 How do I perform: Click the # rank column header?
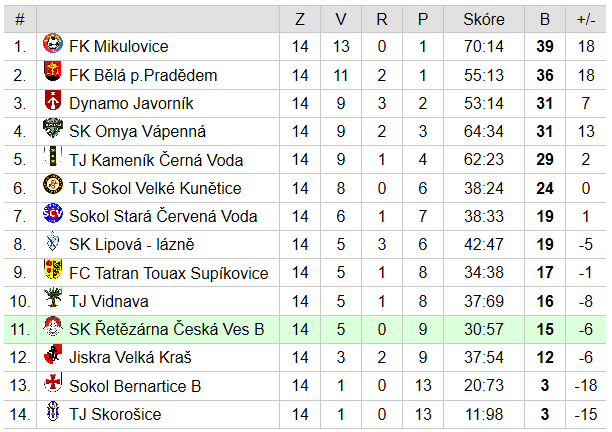tap(20, 19)
